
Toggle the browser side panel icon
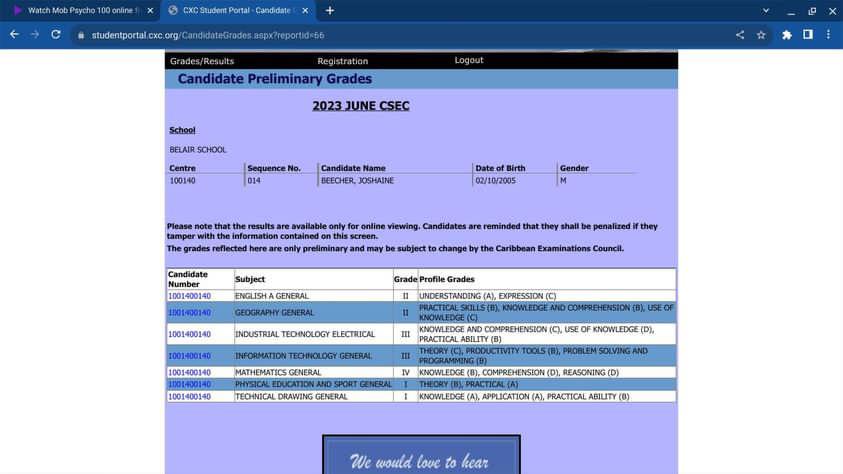click(x=808, y=34)
